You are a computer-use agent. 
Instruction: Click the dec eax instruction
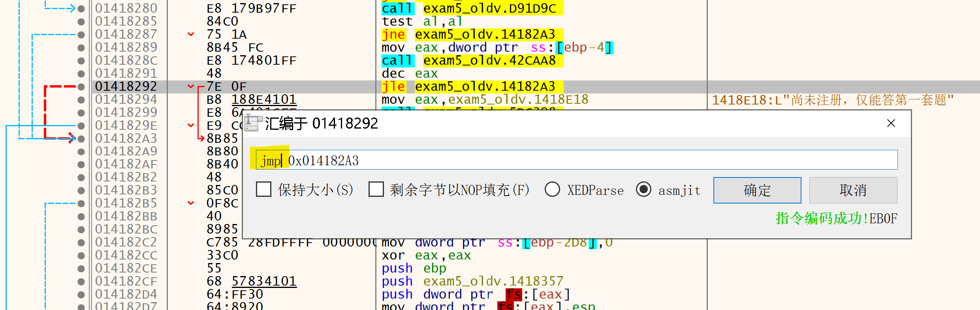pyautogui.click(x=410, y=73)
